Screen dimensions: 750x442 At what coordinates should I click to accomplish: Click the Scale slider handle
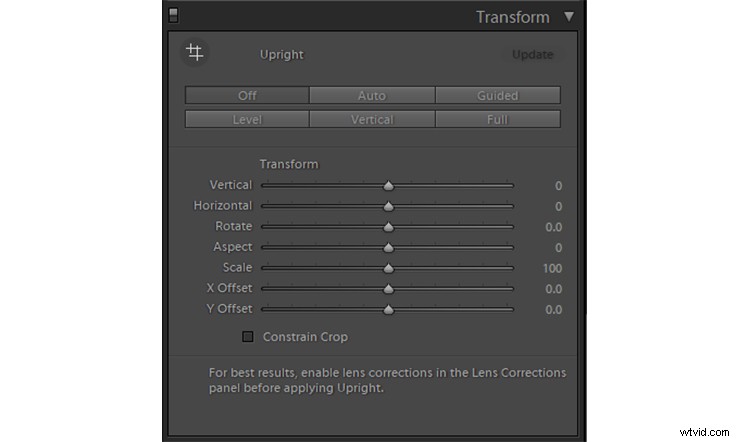388,268
